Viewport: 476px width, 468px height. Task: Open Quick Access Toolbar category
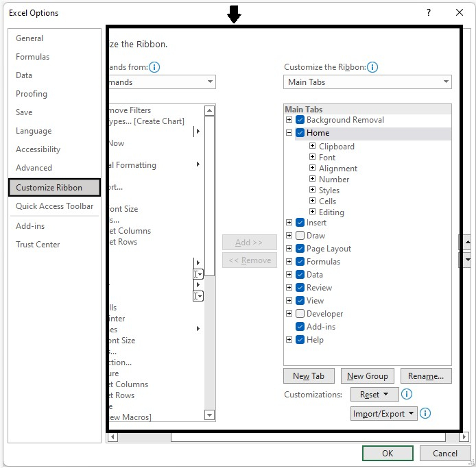click(x=54, y=206)
